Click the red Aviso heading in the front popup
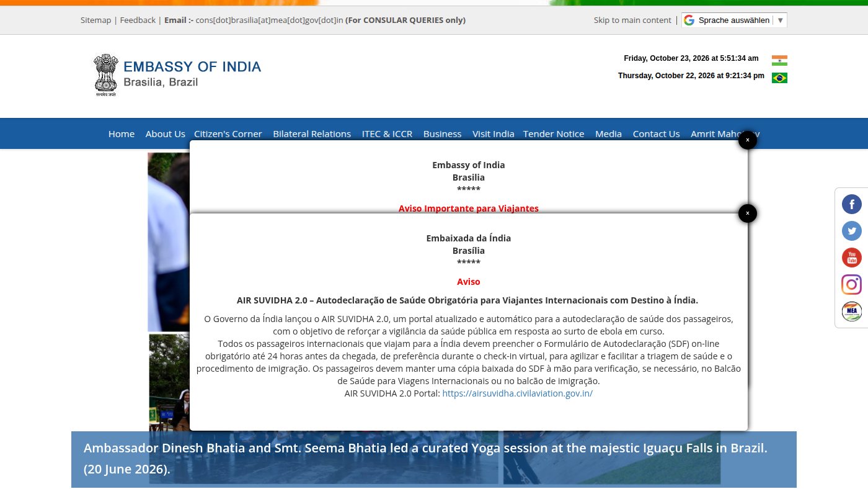The width and height of the screenshot is (868, 489). coord(469,282)
